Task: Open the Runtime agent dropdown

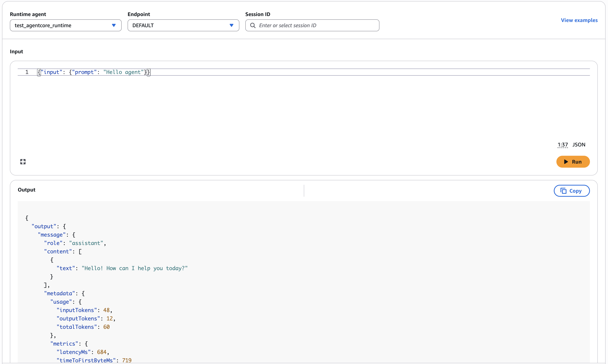Action: click(66, 25)
